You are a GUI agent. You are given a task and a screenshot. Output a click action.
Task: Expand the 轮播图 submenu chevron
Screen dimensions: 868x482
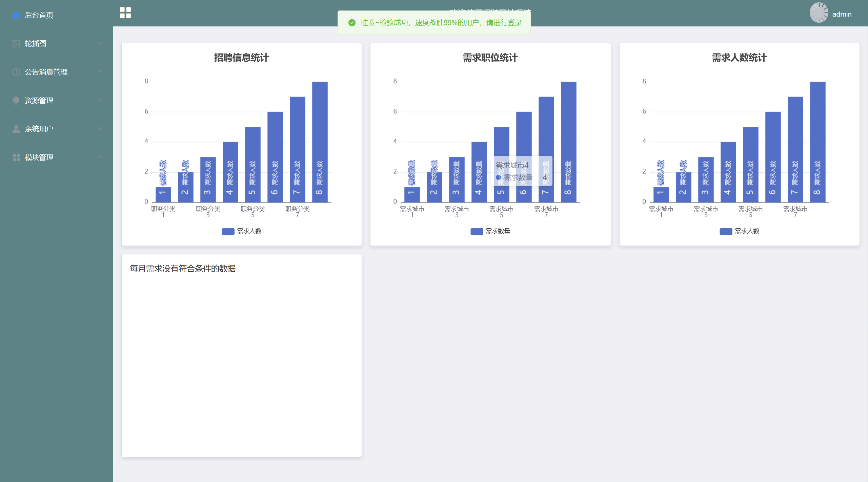pyautogui.click(x=100, y=43)
